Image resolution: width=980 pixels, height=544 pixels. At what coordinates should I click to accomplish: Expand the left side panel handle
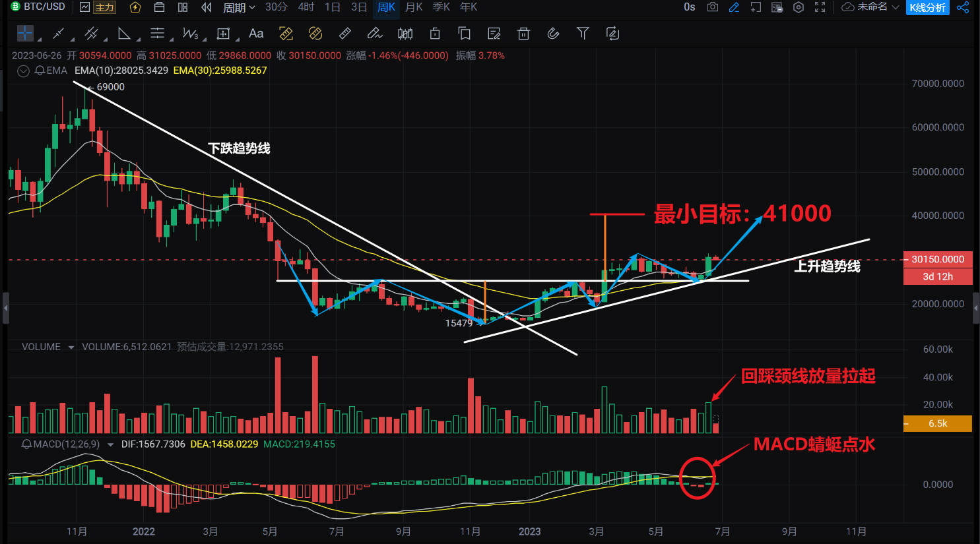(6, 308)
